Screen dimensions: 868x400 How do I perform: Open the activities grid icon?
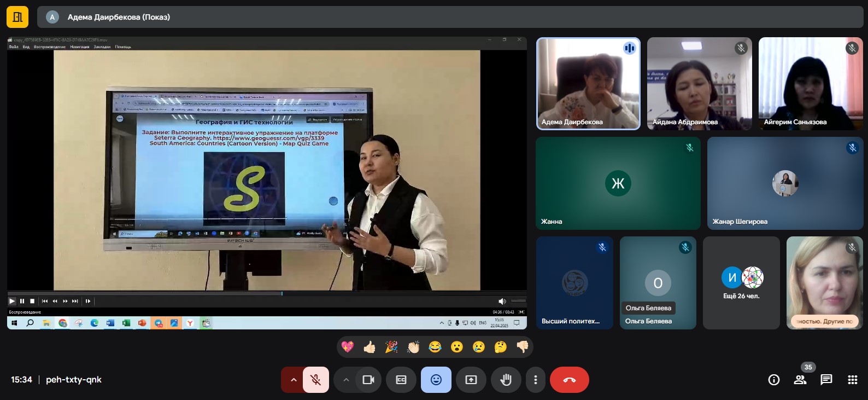coord(852,380)
